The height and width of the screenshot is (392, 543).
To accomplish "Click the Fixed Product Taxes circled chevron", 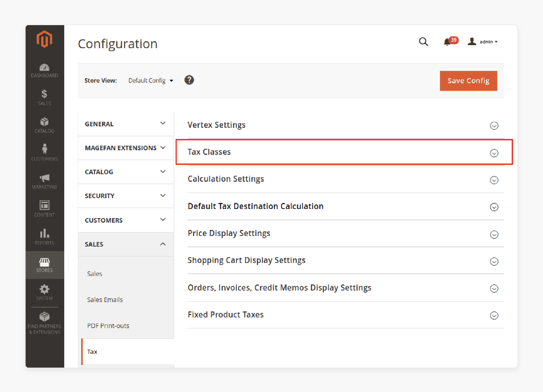I will 494,316.
